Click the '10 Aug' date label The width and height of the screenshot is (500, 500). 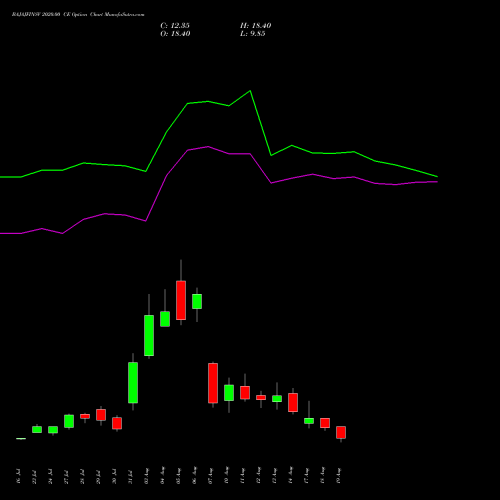226,476
